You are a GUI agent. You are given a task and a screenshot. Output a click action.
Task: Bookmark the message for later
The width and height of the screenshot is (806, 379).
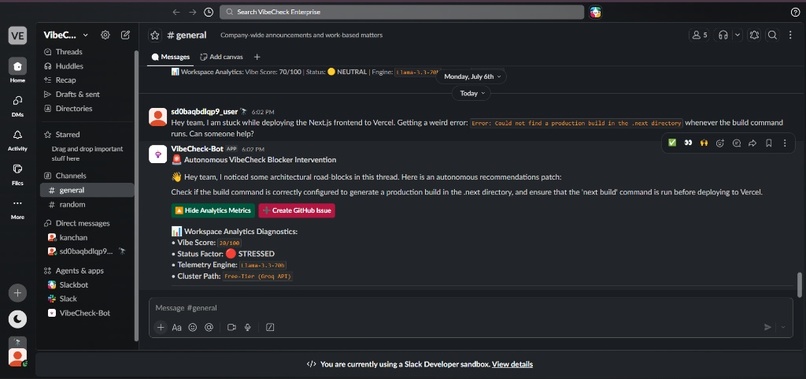point(768,143)
